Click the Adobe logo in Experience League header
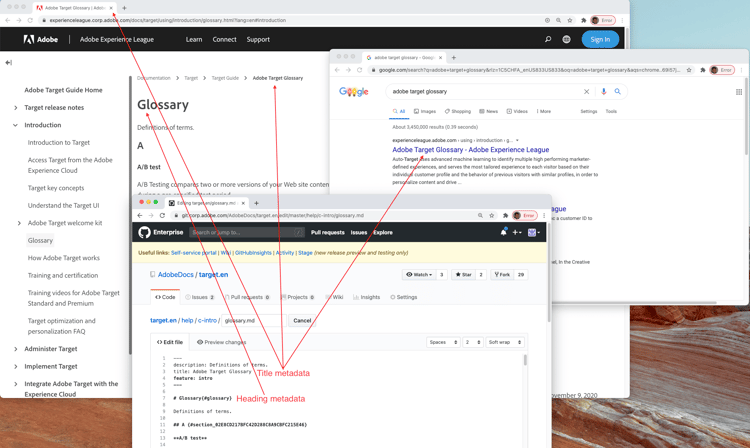This screenshot has height=448, width=750. (41, 39)
